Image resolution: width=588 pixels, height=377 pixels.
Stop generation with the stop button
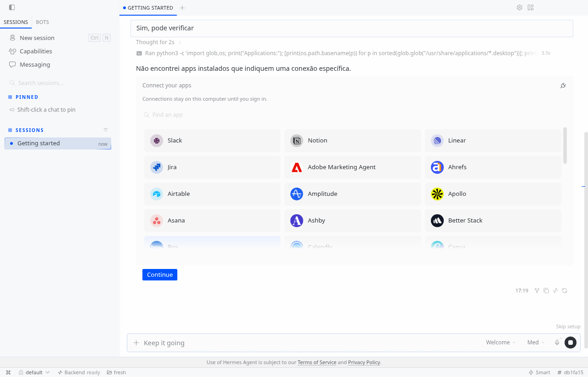click(571, 343)
